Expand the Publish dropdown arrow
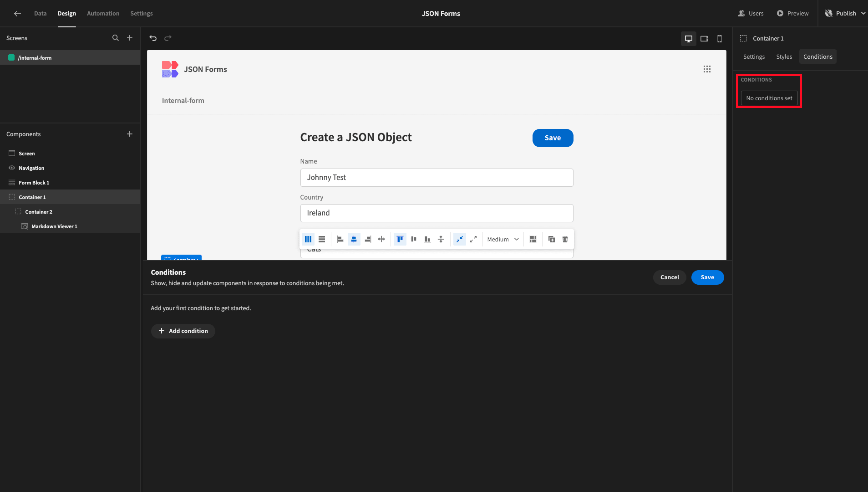Screen dimensions: 868x492 coord(863,14)
